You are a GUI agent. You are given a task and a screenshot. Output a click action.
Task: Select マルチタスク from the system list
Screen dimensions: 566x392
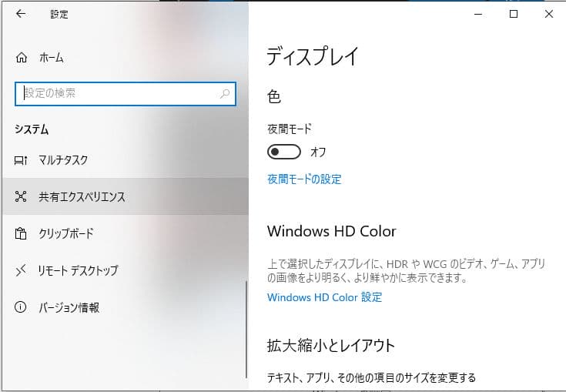(126, 160)
